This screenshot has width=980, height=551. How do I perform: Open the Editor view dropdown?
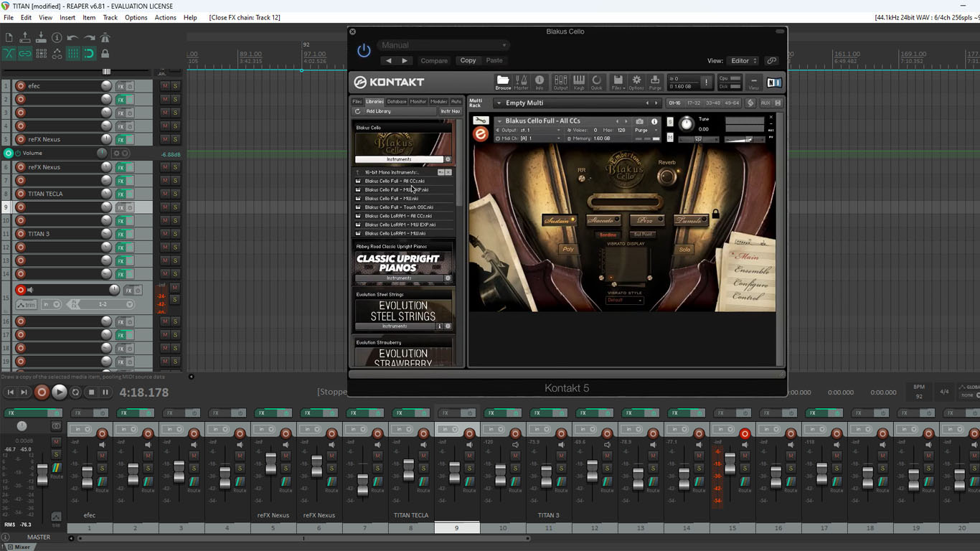tap(743, 61)
